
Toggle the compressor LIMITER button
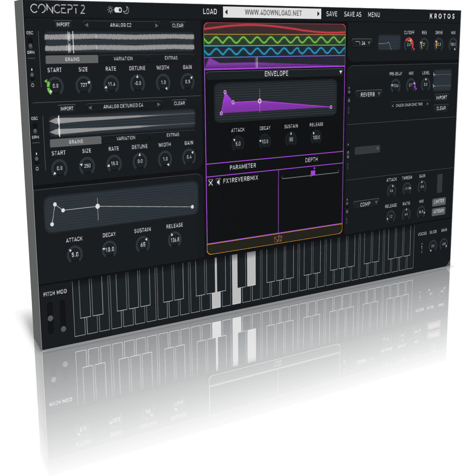(x=439, y=202)
